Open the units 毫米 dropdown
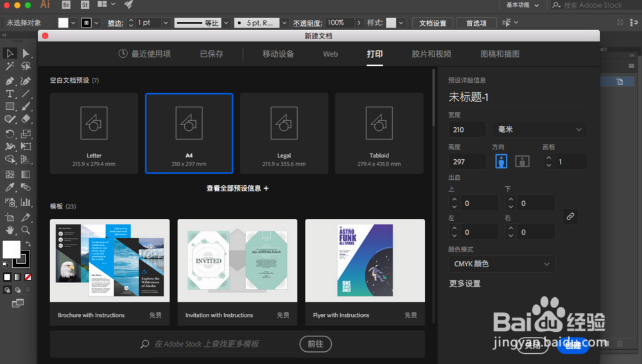 point(540,130)
